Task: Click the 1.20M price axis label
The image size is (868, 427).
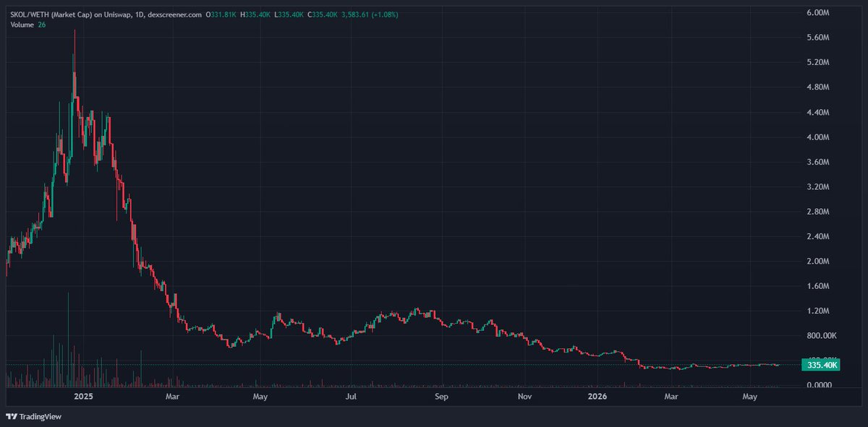Action: (817, 311)
